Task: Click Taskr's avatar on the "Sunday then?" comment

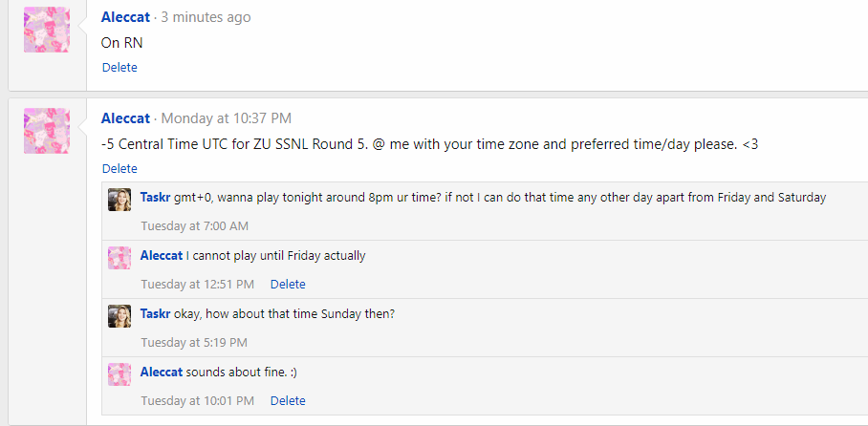Action: click(119, 316)
